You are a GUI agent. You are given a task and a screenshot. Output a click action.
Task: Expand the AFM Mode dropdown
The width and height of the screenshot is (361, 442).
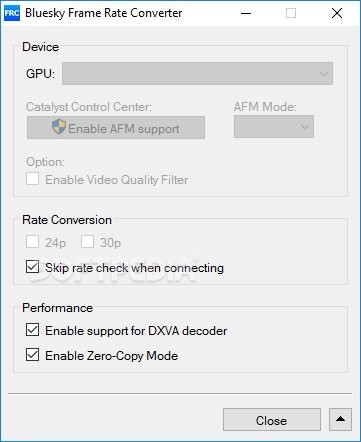[x=274, y=127]
